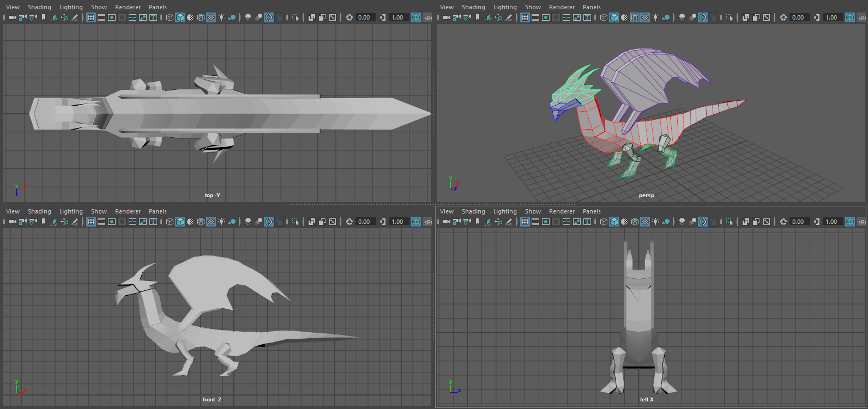
Task: Open Lighting menu in left view panel
Action: click(504, 211)
